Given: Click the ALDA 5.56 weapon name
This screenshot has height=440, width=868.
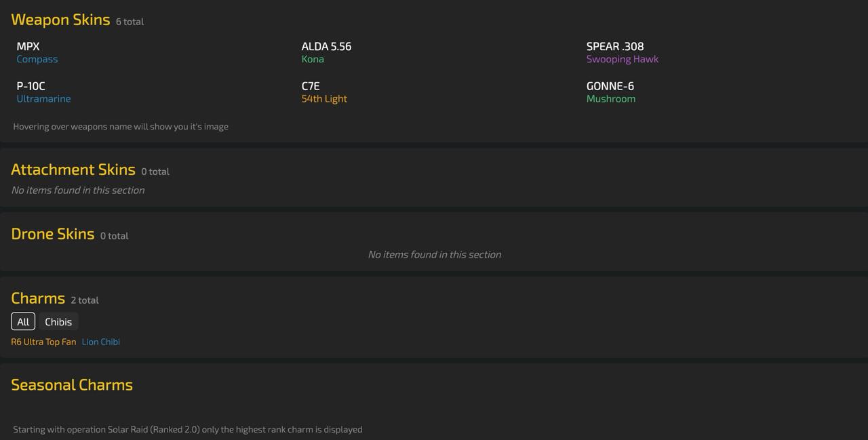Looking at the screenshot, I should (326, 46).
